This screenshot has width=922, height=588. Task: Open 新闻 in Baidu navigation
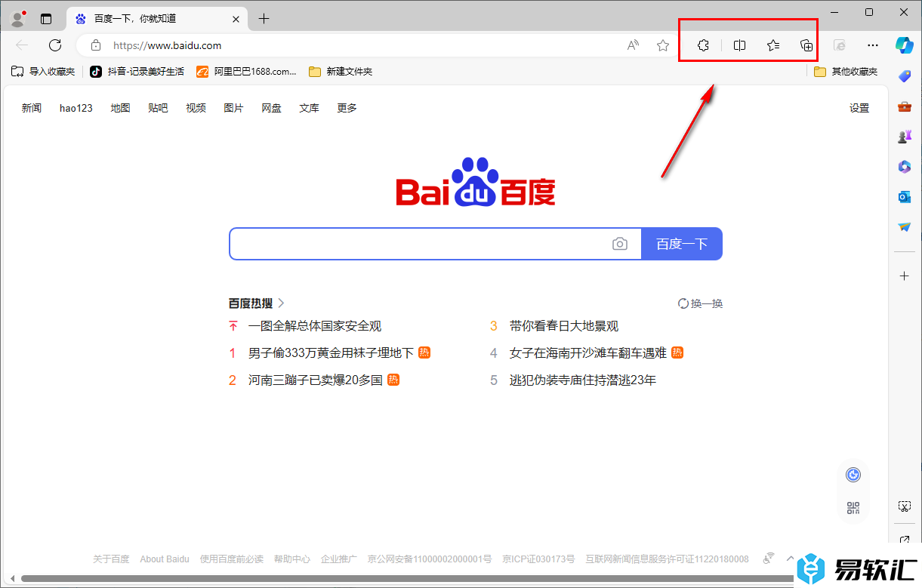pyautogui.click(x=32, y=108)
